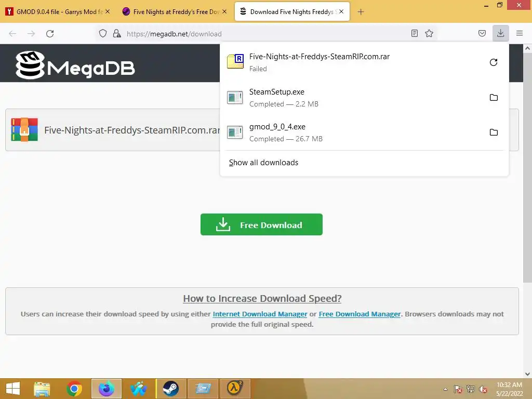
Task: Click the Downloads toolbar button
Action: point(500,33)
